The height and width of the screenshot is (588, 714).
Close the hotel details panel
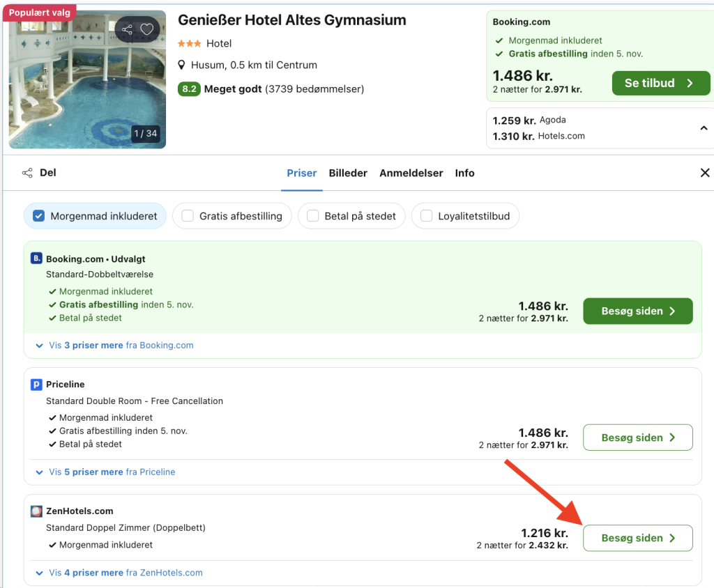point(704,173)
